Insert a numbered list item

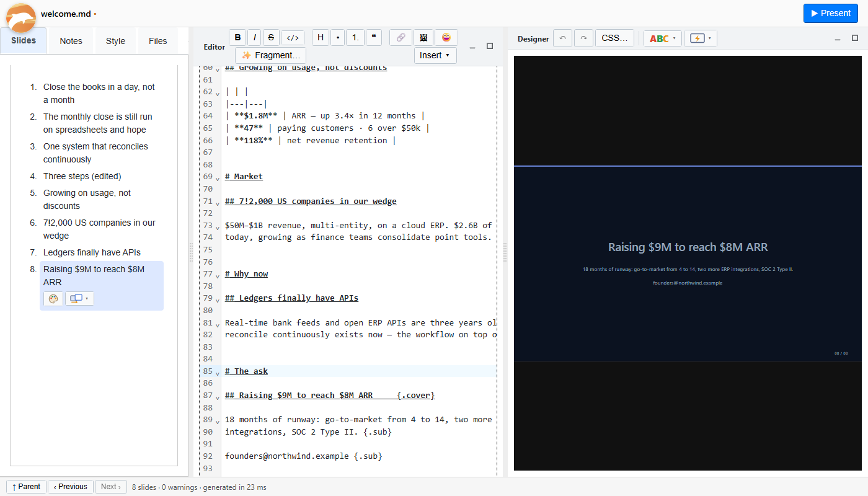coord(355,37)
